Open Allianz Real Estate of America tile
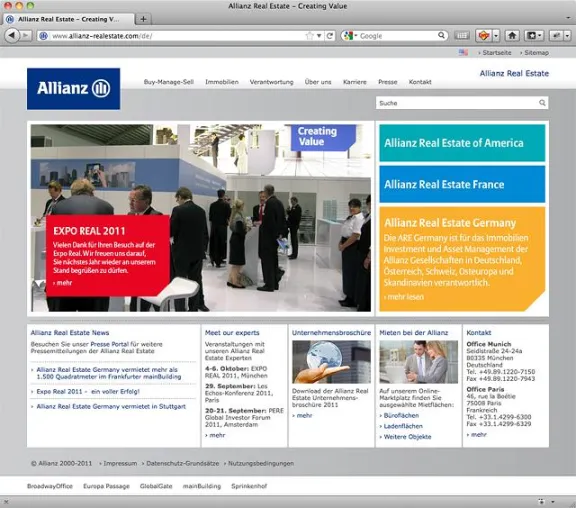Viewport: 576px width, 508px height. (462, 143)
